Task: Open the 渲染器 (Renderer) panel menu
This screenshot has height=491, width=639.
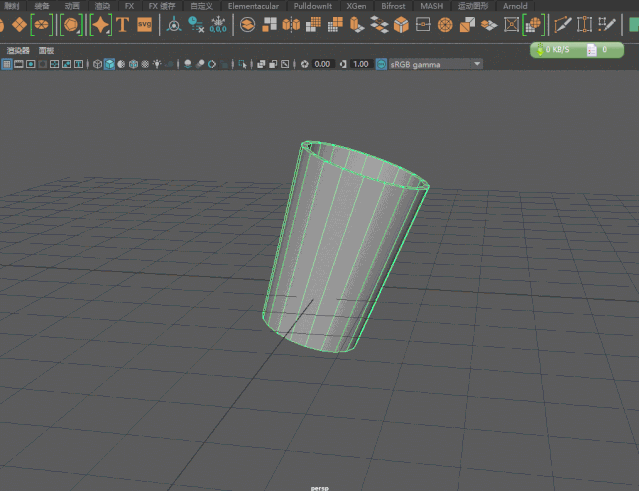Action: point(17,50)
